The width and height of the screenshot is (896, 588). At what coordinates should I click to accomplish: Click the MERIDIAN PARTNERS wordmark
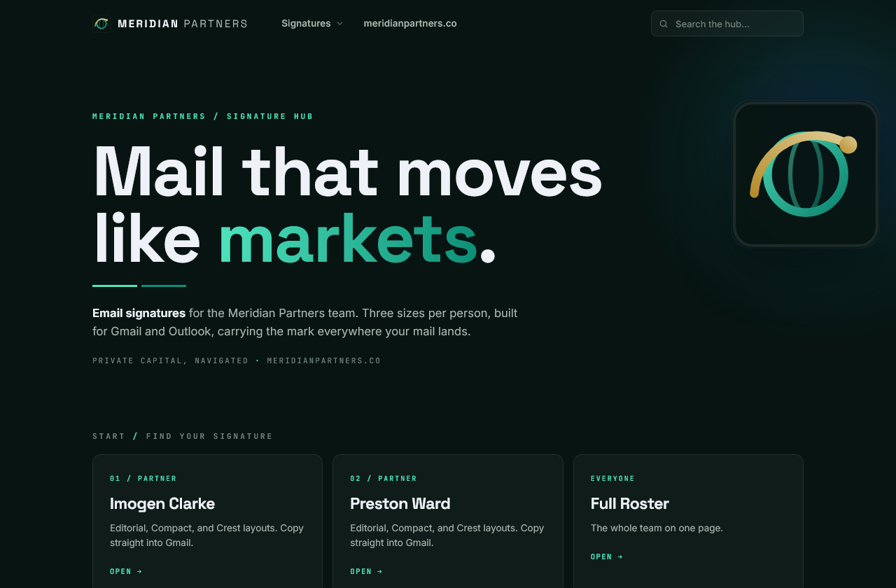click(183, 24)
